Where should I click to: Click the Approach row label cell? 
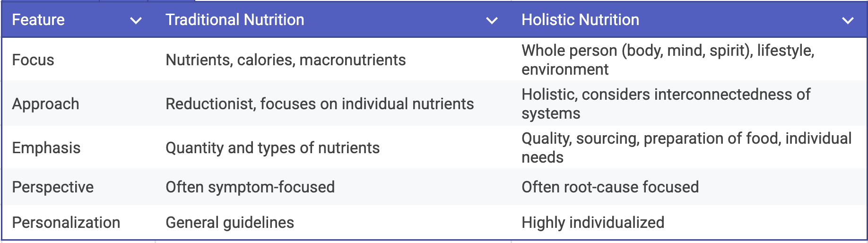pos(45,104)
